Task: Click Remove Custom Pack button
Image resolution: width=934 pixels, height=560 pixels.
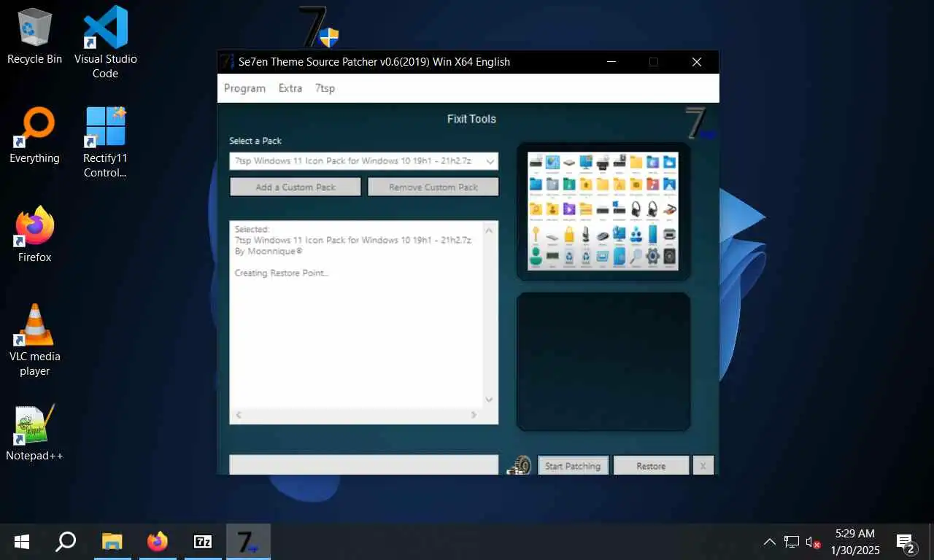Action: 433,187
